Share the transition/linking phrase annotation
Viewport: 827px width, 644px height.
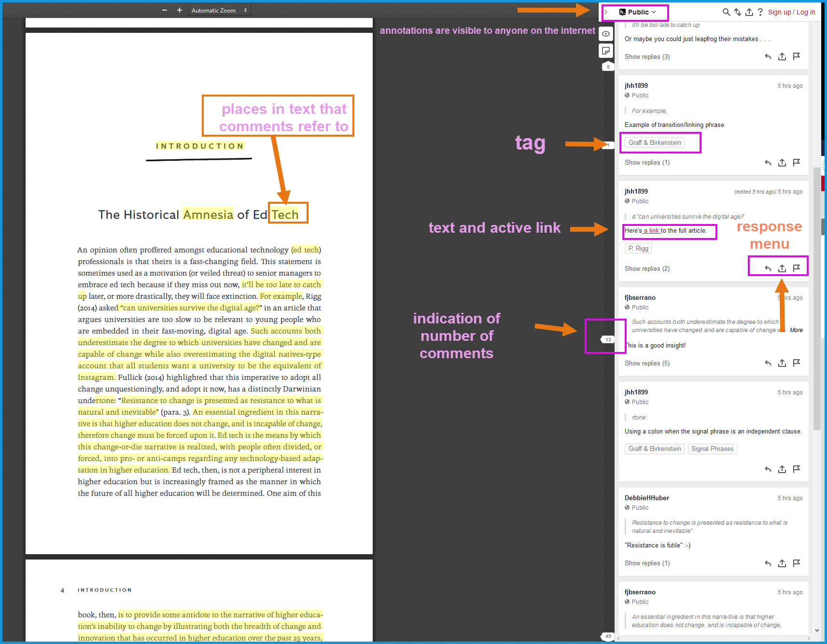(782, 163)
